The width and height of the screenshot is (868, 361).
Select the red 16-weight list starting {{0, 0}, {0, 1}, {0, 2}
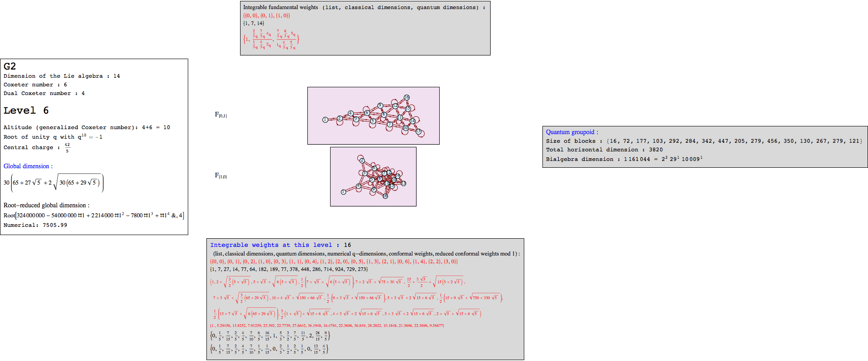(334, 261)
